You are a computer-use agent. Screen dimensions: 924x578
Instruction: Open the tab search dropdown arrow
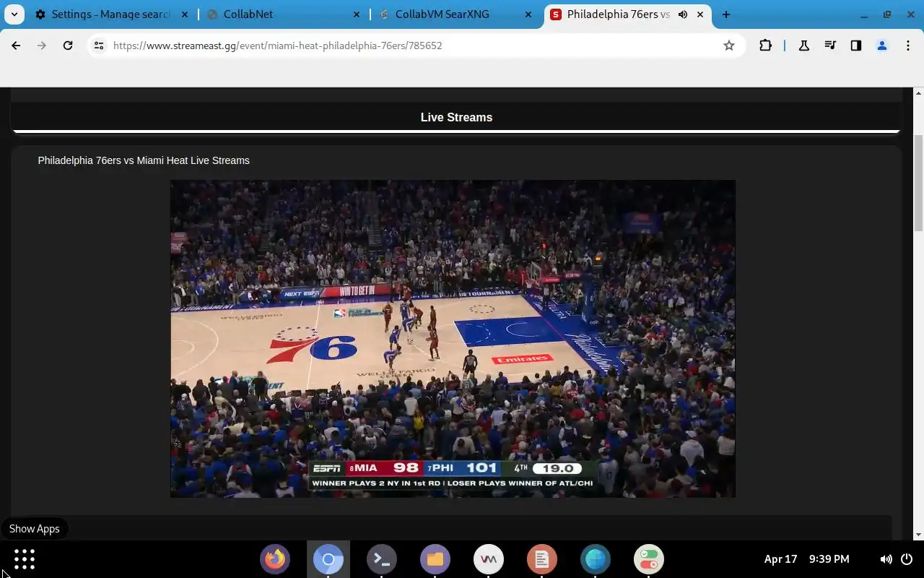pos(14,14)
